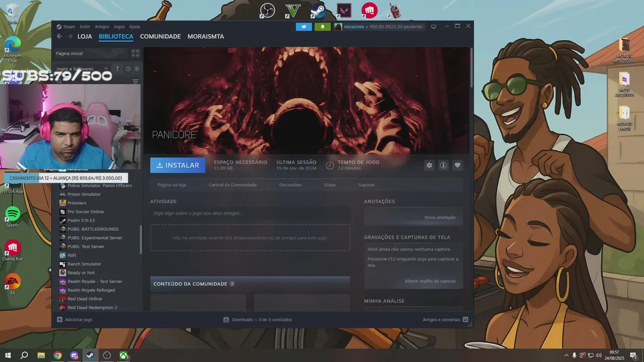The width and height of the screenshot is (644, 362).
Task: Open Página na loja link
Action: (x=172, y=185)
